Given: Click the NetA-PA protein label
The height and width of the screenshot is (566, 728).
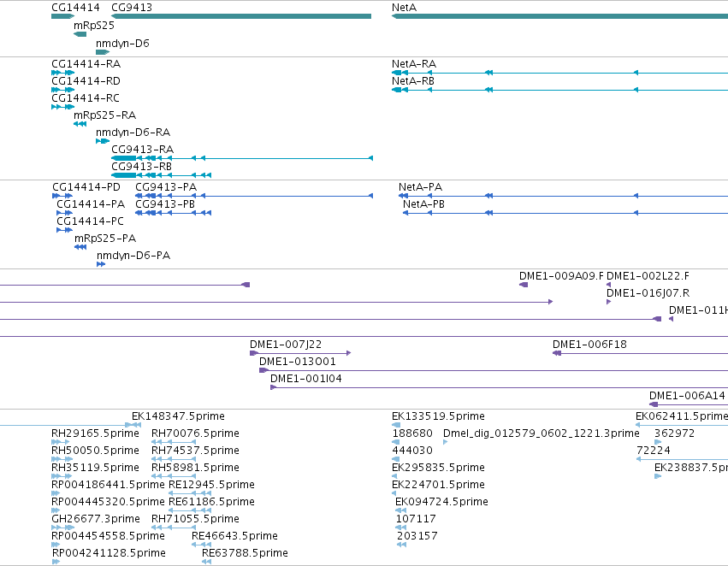Looking at the screenshot, I should [420, 187].
